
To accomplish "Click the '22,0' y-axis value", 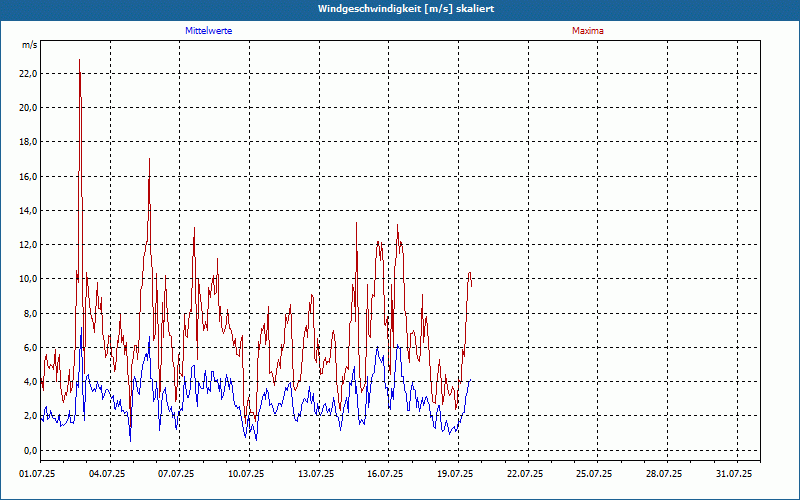I will (x=27, y=73).
